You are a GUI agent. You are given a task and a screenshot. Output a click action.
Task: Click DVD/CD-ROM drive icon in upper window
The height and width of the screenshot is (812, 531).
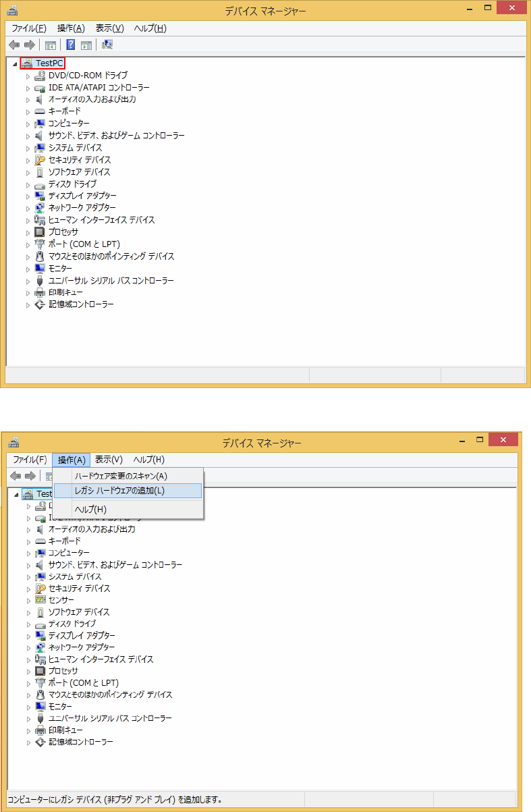pyautogui.click(x=40, y=76)
